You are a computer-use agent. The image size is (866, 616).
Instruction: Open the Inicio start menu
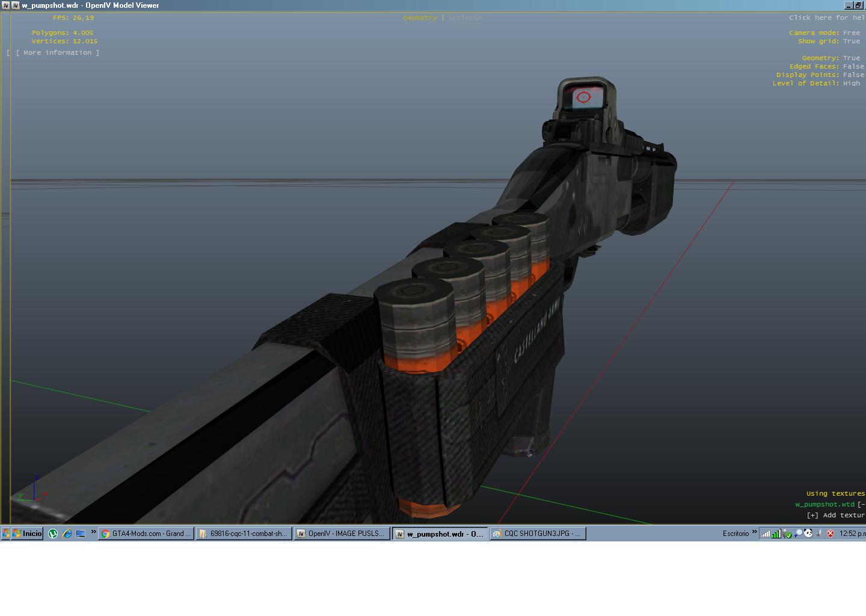click(x=27, y=534)
